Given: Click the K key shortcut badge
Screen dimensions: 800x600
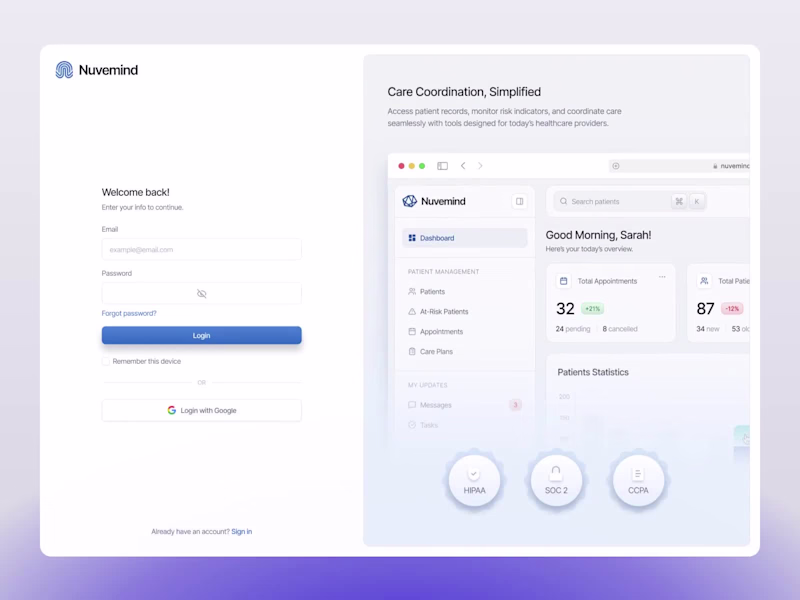Looking at the screenshot, I should [696, 201].
